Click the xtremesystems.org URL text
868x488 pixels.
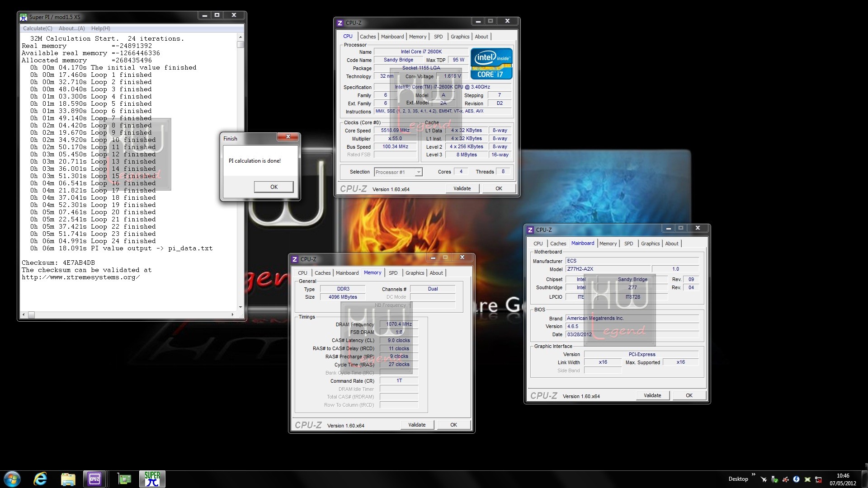click(x=80, y=277)
